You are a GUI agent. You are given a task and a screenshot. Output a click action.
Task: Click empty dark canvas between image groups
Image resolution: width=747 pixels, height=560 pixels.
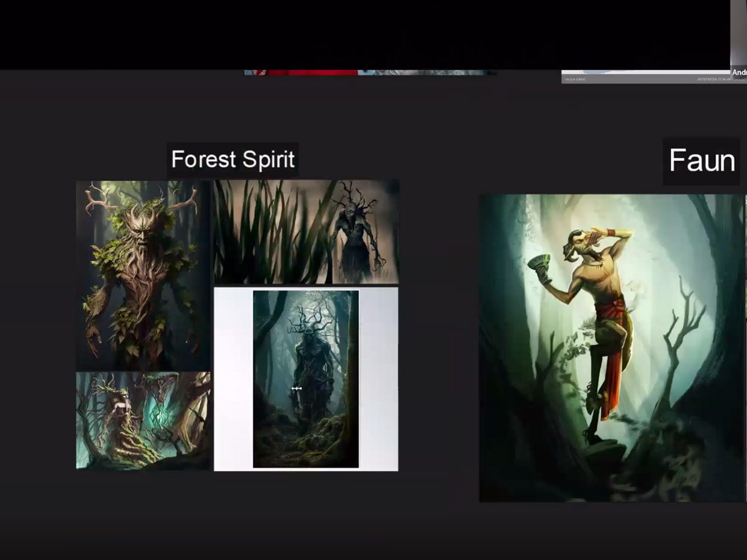pos(439,337)
